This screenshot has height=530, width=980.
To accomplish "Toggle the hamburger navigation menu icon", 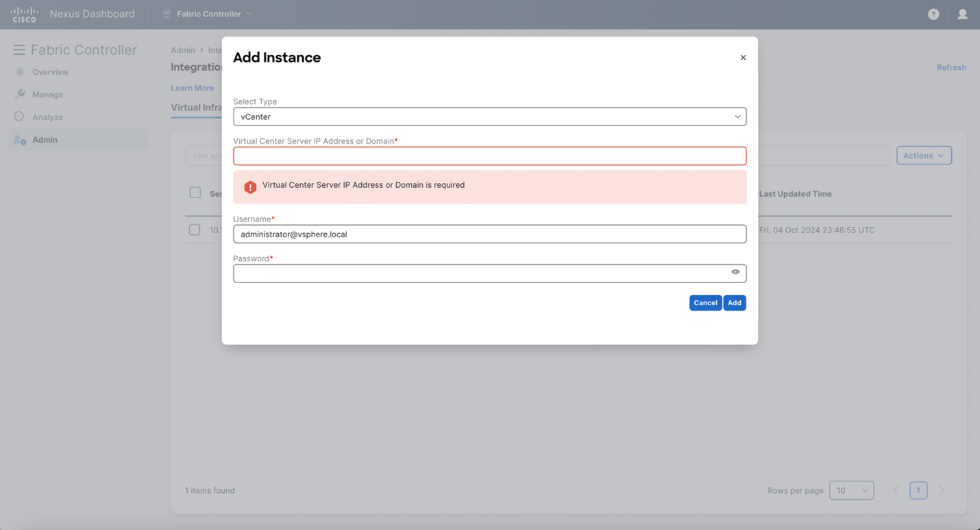I will 19,49.
